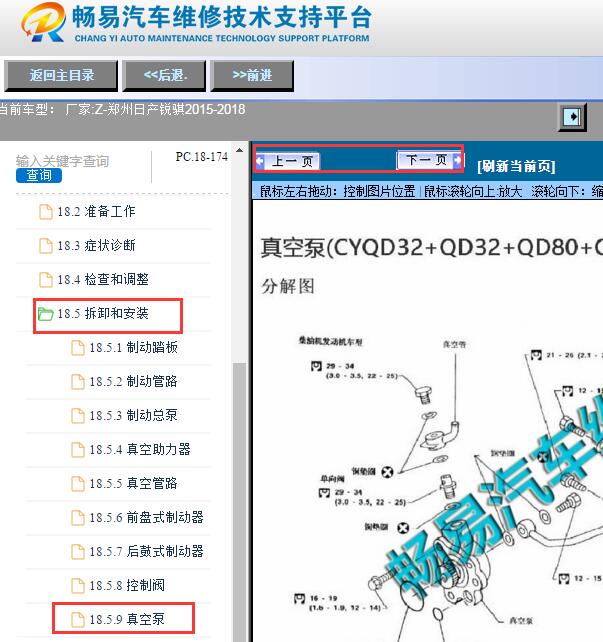Image resolution: width=603 pixels, height=642 pixels.
Task: Open 18.5.6 前盘式制动器 page
Action: 146,518
